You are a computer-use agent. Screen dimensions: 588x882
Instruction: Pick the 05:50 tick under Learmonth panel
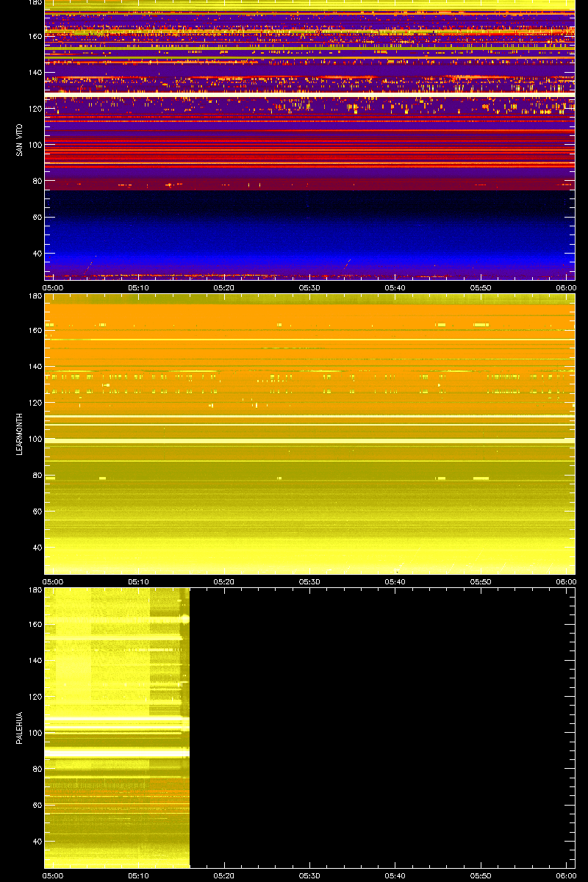click(x=481, y=581)
